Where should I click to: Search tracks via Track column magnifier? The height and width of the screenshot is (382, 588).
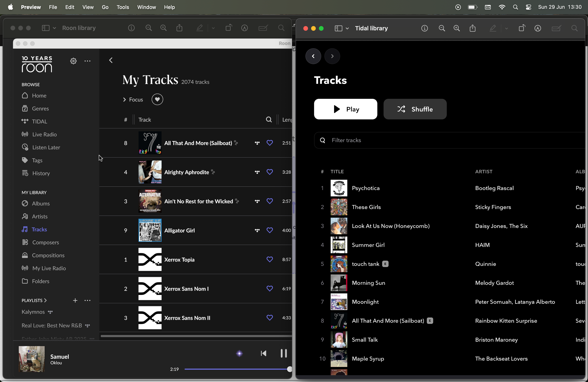point(269,120)
